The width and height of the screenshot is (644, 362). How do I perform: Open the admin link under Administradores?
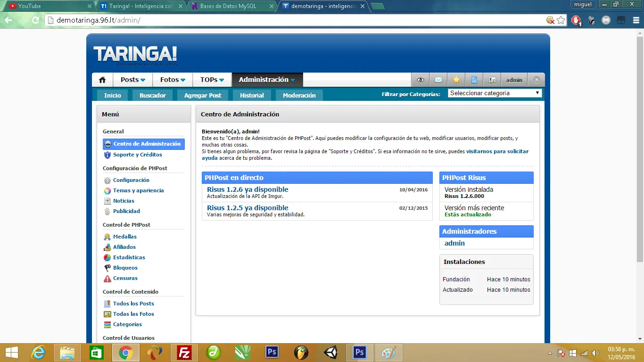[x=454, y=243]
